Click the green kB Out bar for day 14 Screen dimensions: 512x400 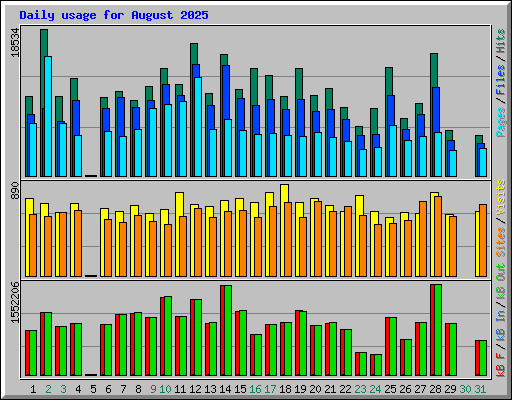point(228,331)
